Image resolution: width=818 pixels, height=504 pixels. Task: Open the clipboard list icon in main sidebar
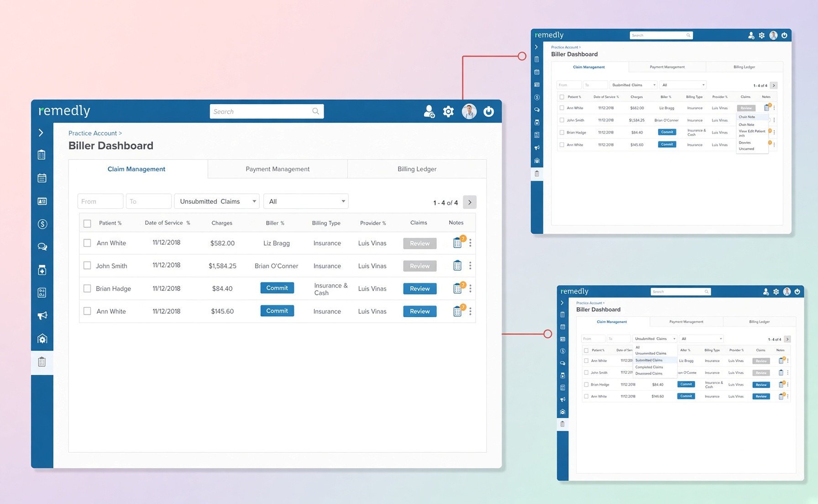click(42, 155)
